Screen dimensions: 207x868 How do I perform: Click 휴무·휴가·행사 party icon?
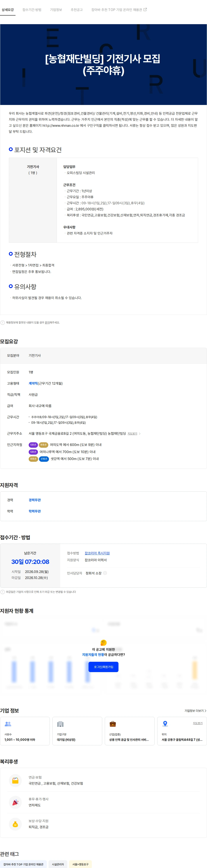point(15,802)
